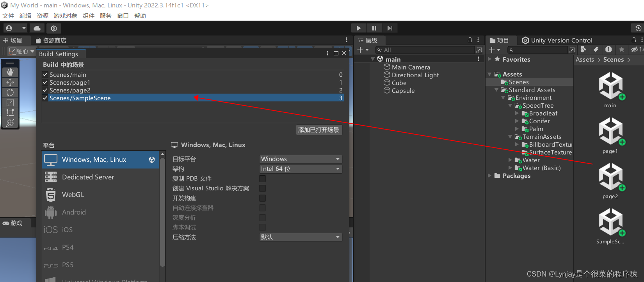Enable the Copy PDB files checkbox
644x282 pixels.
(263, 179)
